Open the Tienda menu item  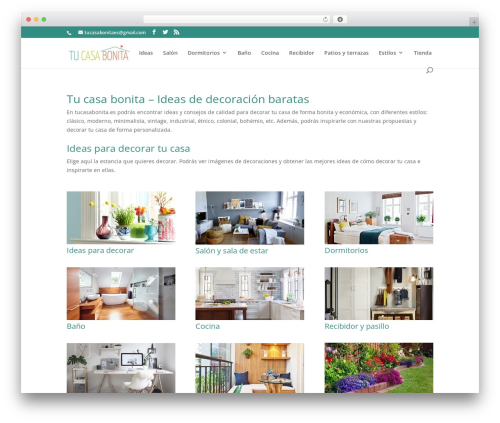[422, 53]
